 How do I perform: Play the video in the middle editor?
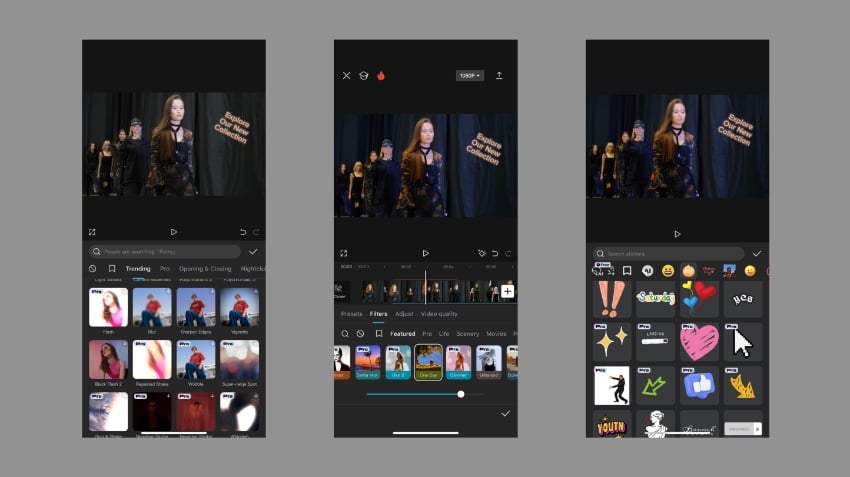point(426,253)
